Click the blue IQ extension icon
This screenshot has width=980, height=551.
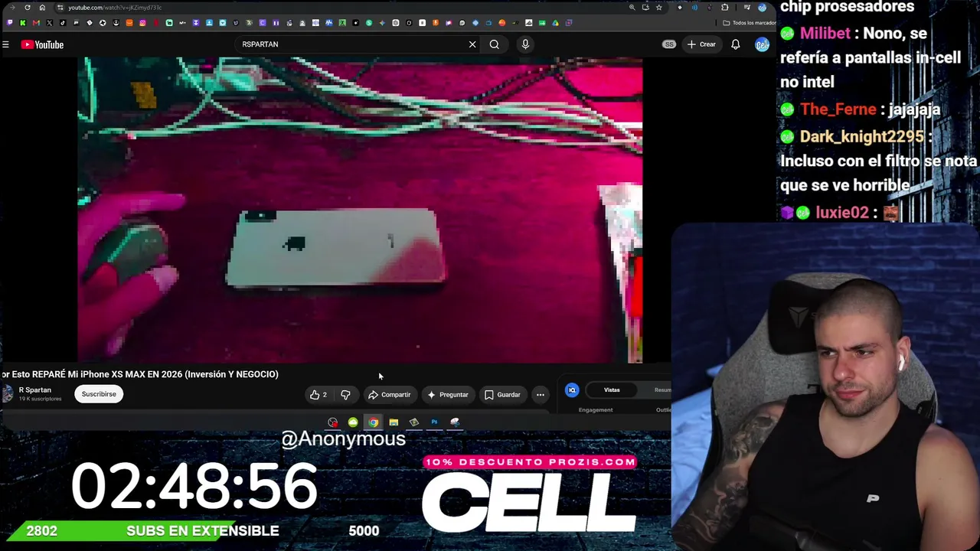(x=572, y=390)
